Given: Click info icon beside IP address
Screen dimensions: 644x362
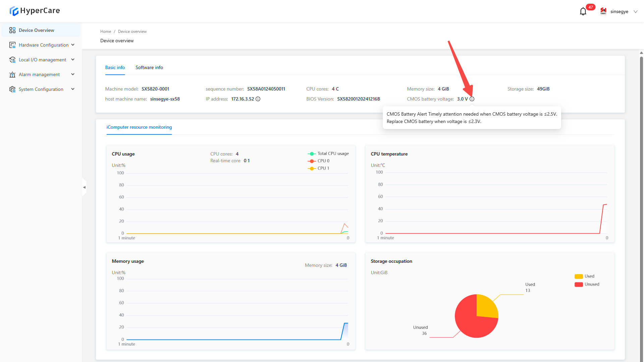Looking at the screenshot, I should (258, 99).
